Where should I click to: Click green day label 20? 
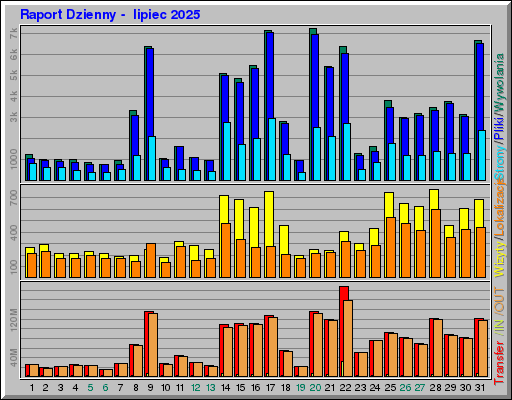click(x=315, y=388)
